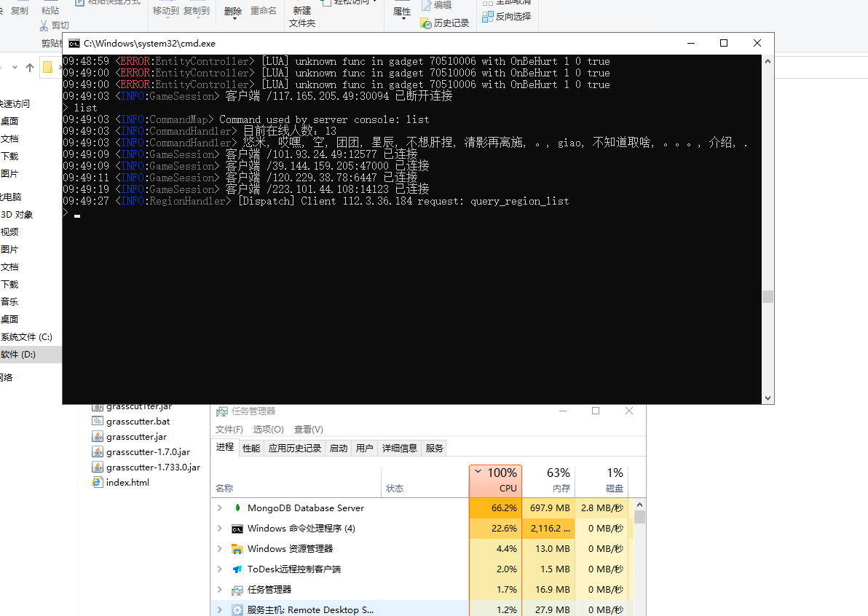Image resolution: width=868 pixels, height=616 pixels.
Task: Switch to the 性能 tab in Task Manager
Action: (x=251, y=447)
